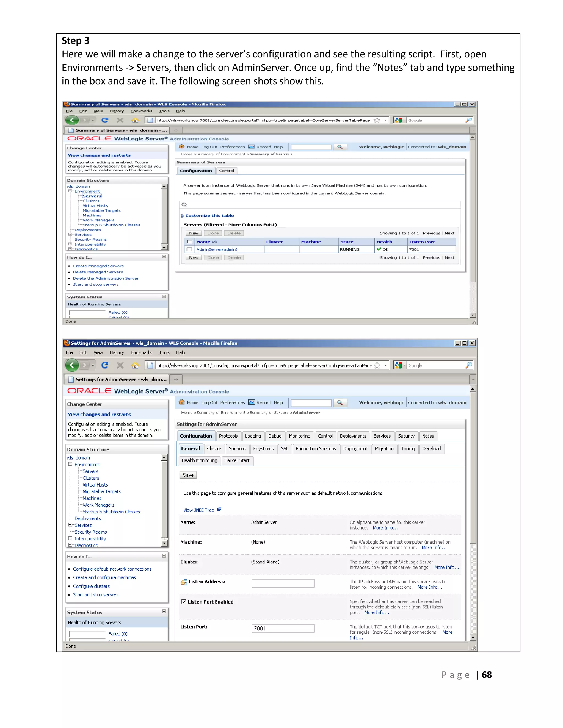Screen dimensions: 563x728
Task: Click Record icon in Summary of Servers console toolbar
Action: tap(251, 147)
